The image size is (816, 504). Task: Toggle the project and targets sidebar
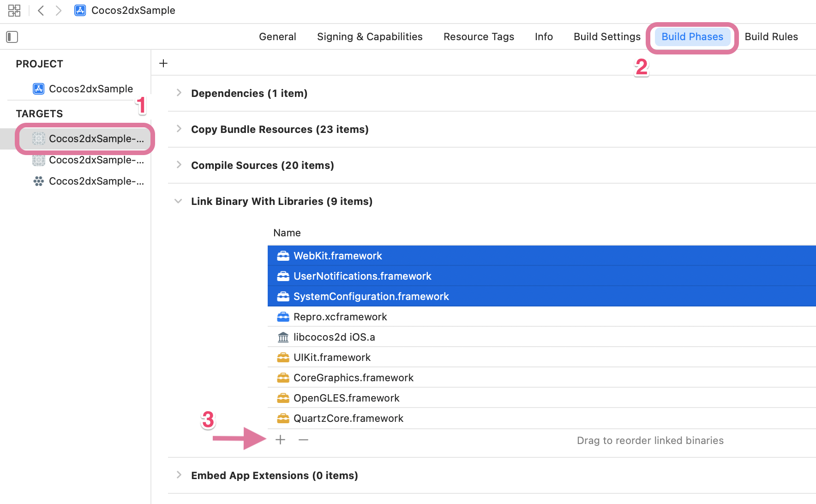click(x=12, y=37)
